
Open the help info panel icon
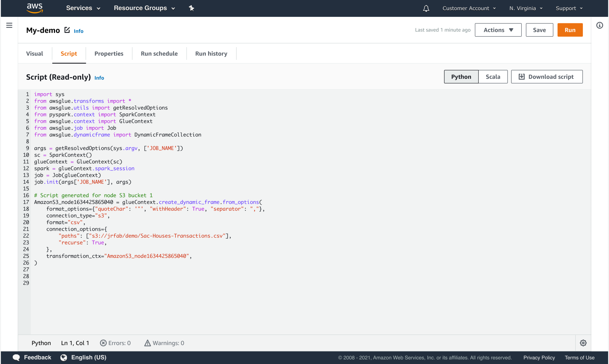600,25
